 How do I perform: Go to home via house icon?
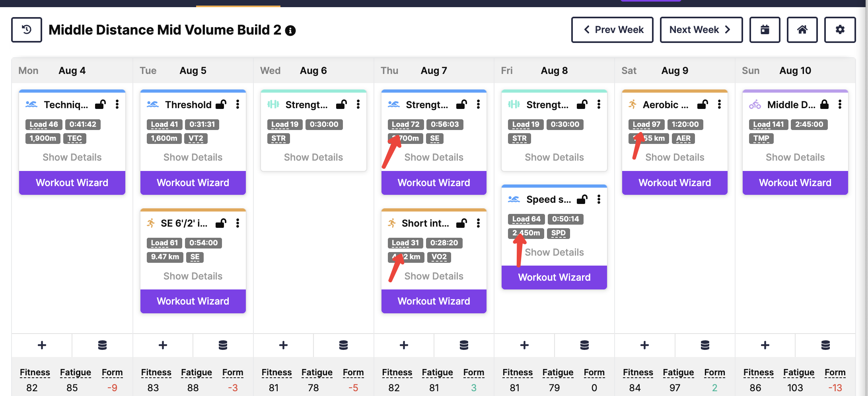pos(802,30)
